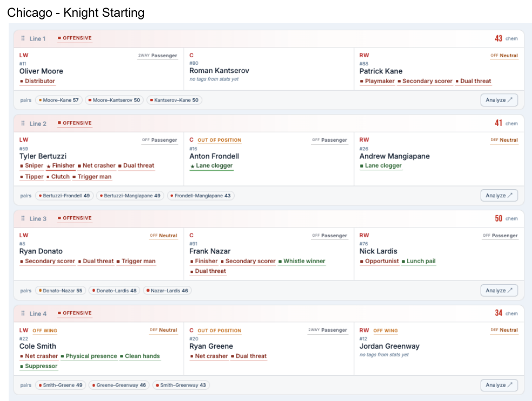Click player name Tyler Bertuzzi

click(x=43, y=156)
